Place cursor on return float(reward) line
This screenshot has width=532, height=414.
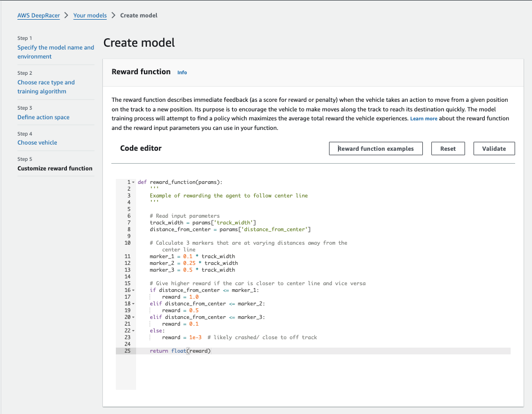180,351
